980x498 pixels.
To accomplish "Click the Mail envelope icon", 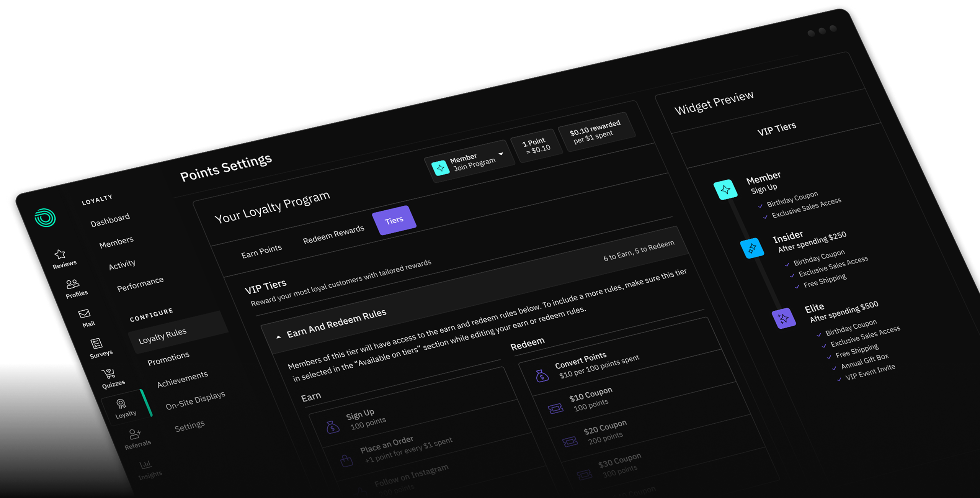I will tap(84, 314).
